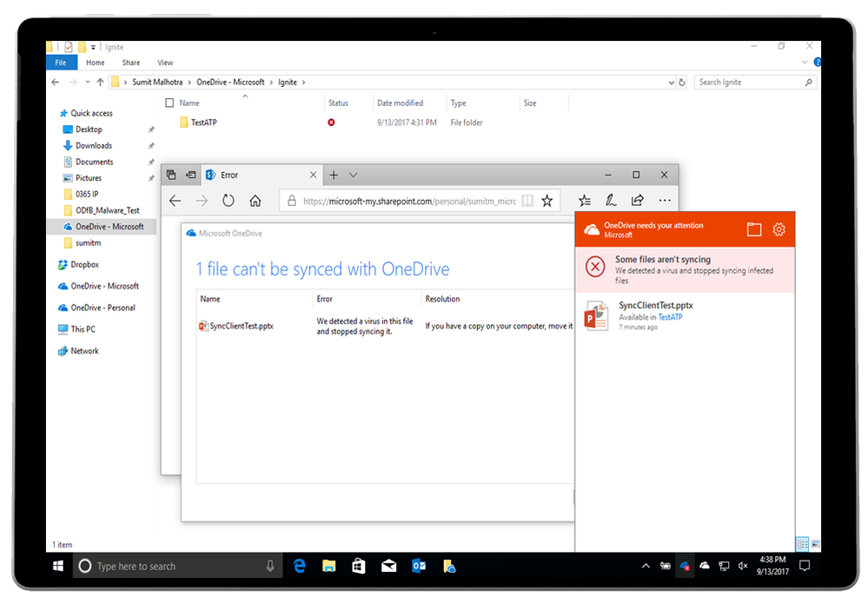Open Desktop in Quick access
Viewport: 868px width, 605px height.
pyautogui.click(x=89, y=130)
